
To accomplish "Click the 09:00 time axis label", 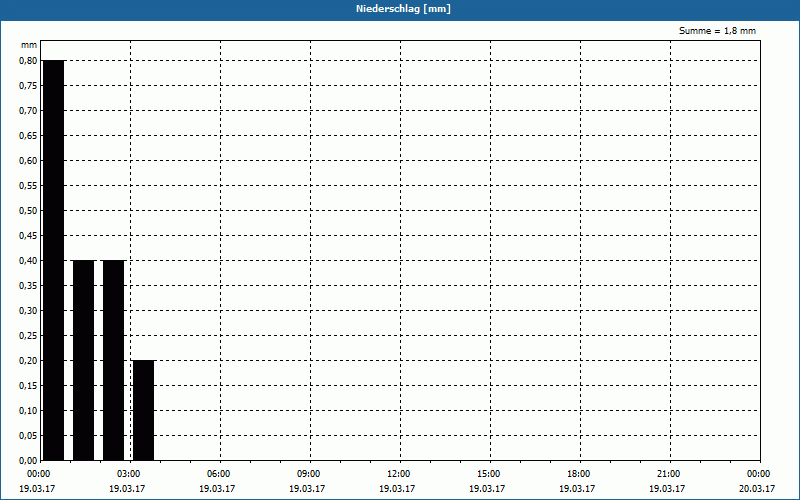I will [x=308, y=474].
